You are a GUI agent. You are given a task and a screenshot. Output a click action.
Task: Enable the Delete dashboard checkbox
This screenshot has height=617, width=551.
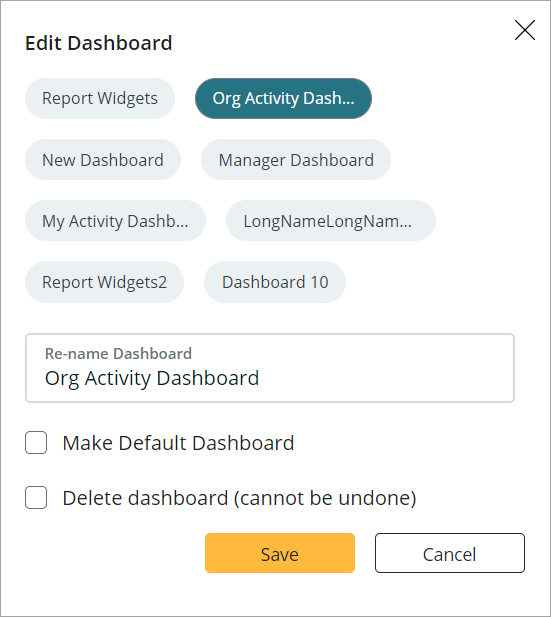[36, 498]
